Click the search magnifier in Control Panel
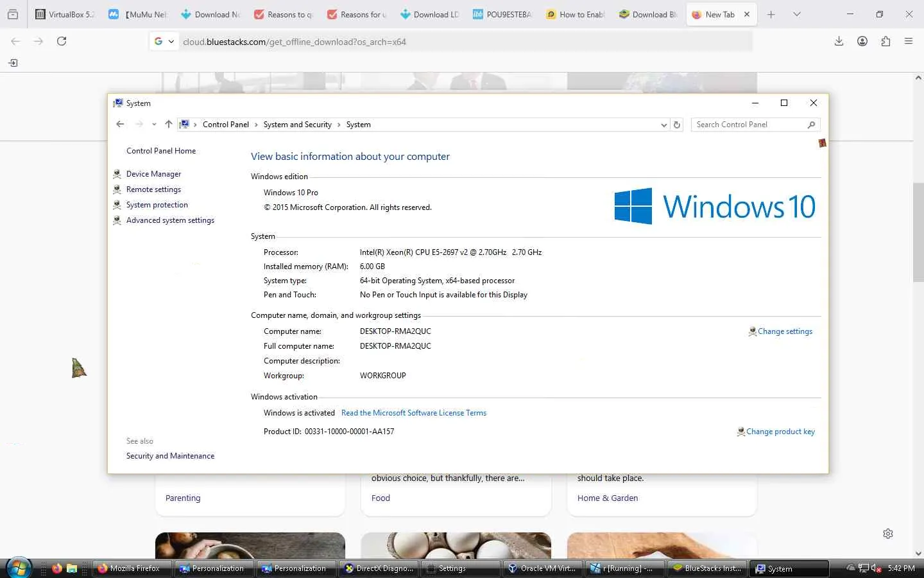This screenshot has height=578, width=924. (812, 125)
